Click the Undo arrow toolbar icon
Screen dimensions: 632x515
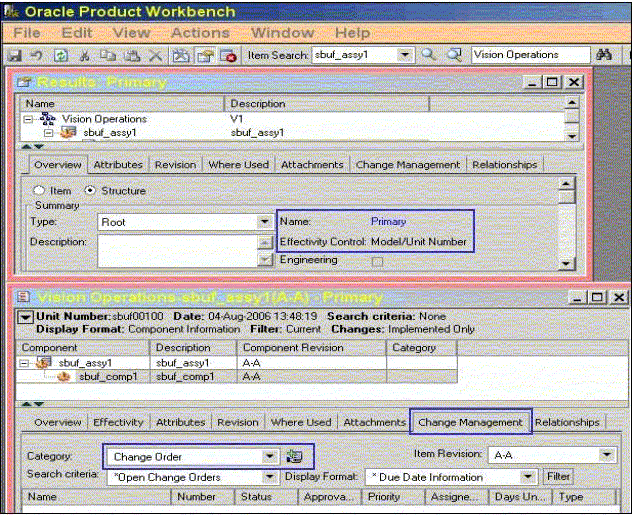coord(37,55)
